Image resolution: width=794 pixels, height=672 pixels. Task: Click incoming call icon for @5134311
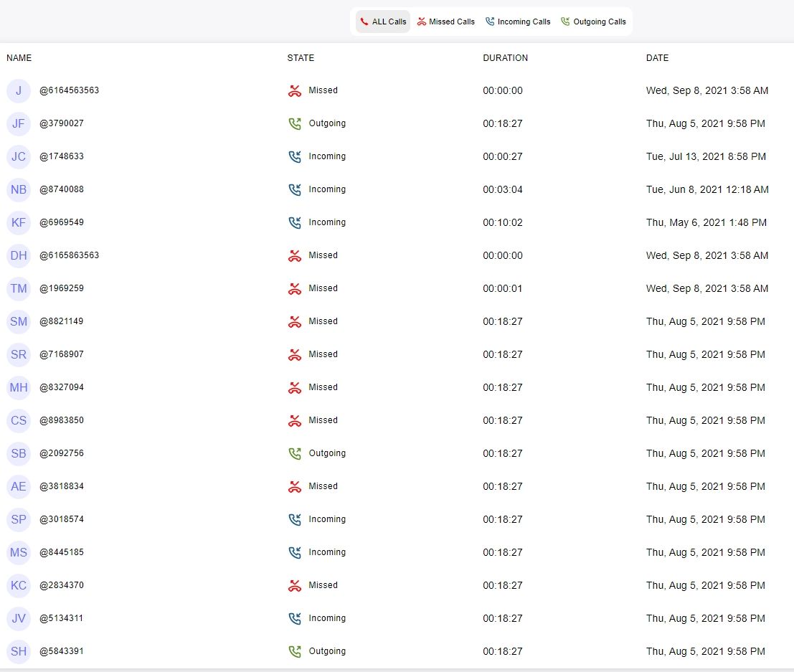295,618
